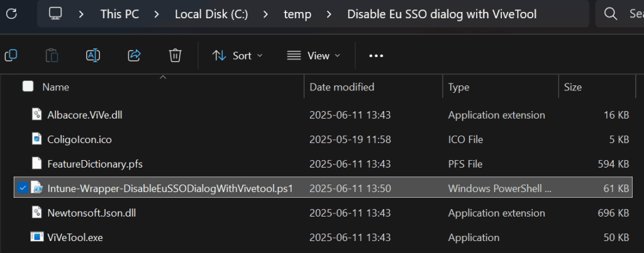Screen dimensions: 644x253
Task: Toggle the select-all checkbox beside Name
Action: [28, 86]
